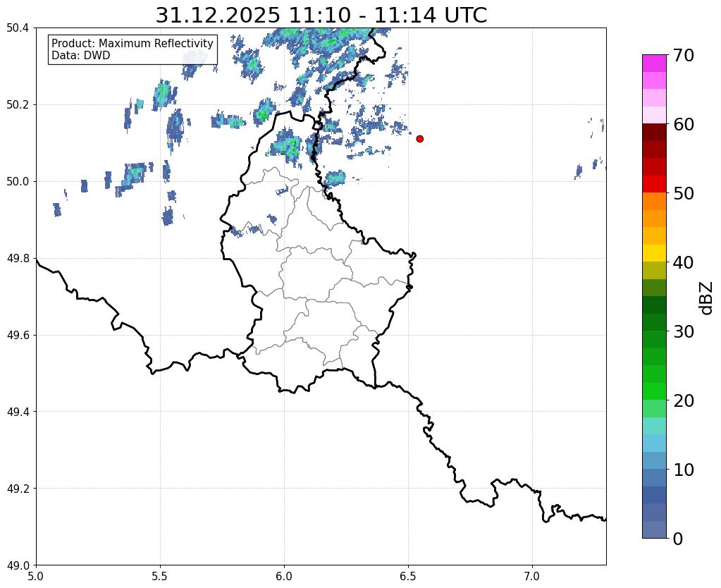
Task: Click the y-axis tick label '49.8'
Action: (18, 259)
